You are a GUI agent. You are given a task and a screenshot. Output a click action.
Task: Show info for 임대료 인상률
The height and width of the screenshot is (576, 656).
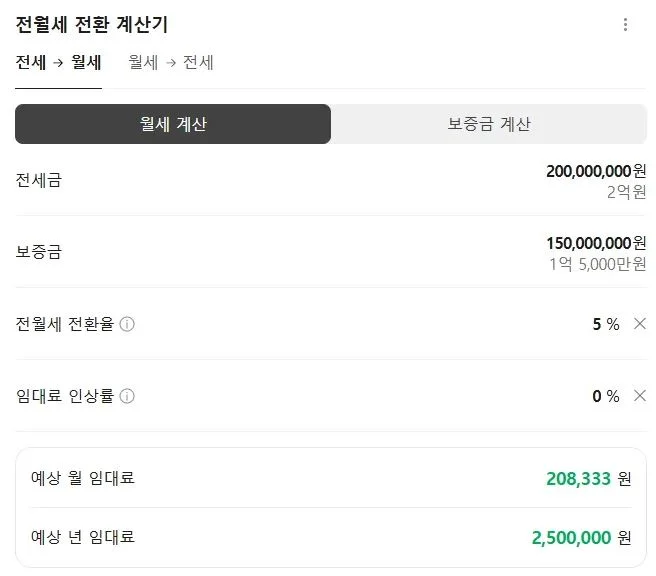[127, 397]
